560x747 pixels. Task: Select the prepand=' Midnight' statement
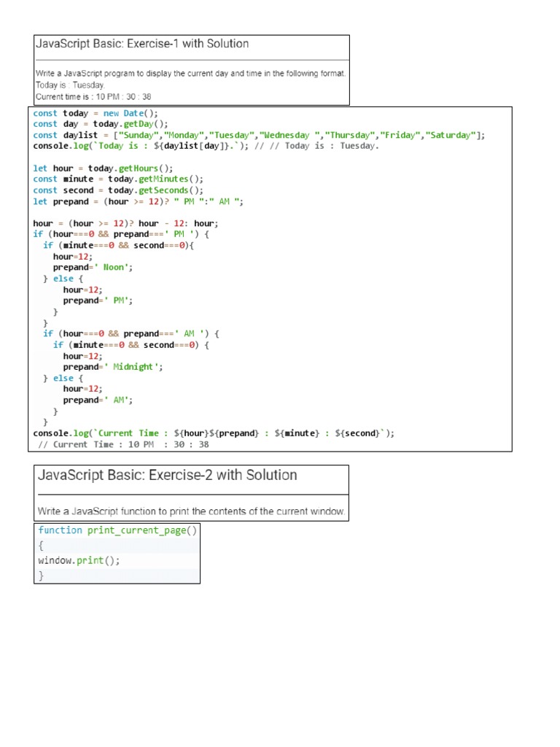point(113,367)
